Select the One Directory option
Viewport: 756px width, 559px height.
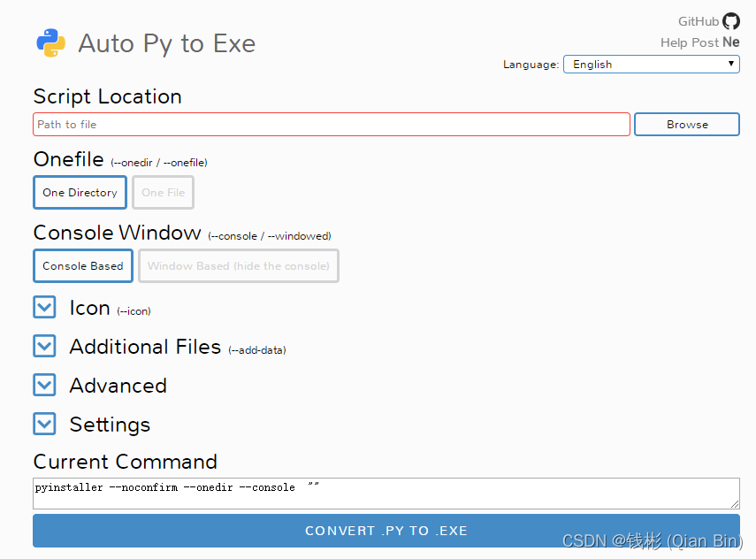pyautogui.click(x=80, y=193)
